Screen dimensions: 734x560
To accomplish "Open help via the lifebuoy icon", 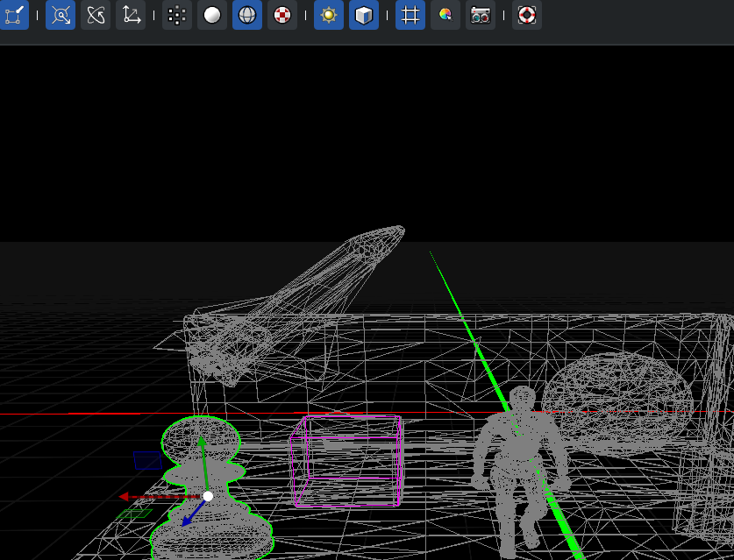I will [x=527, y=15].
